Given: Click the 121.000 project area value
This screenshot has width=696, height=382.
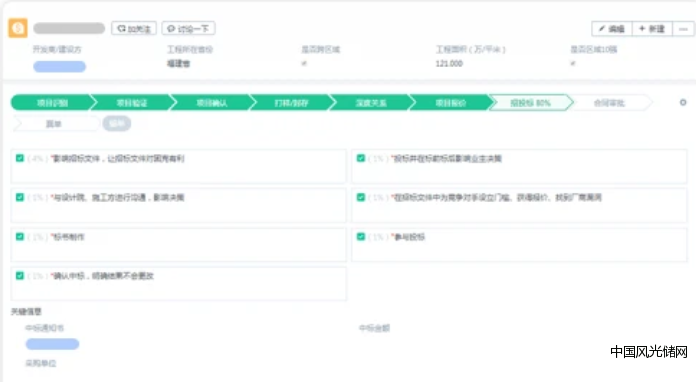Looking at the screenshot, I should pos(449,63).
